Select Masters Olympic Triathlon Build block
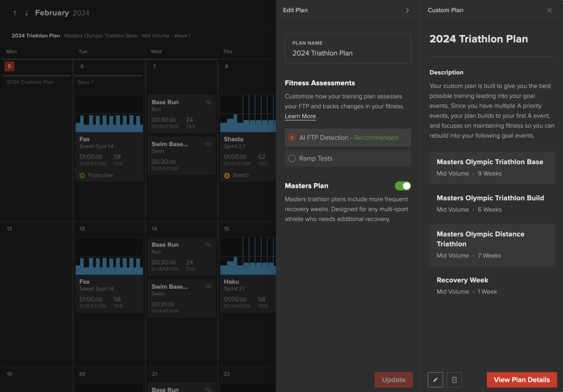 pyautogui.click(x=492, y=204)
